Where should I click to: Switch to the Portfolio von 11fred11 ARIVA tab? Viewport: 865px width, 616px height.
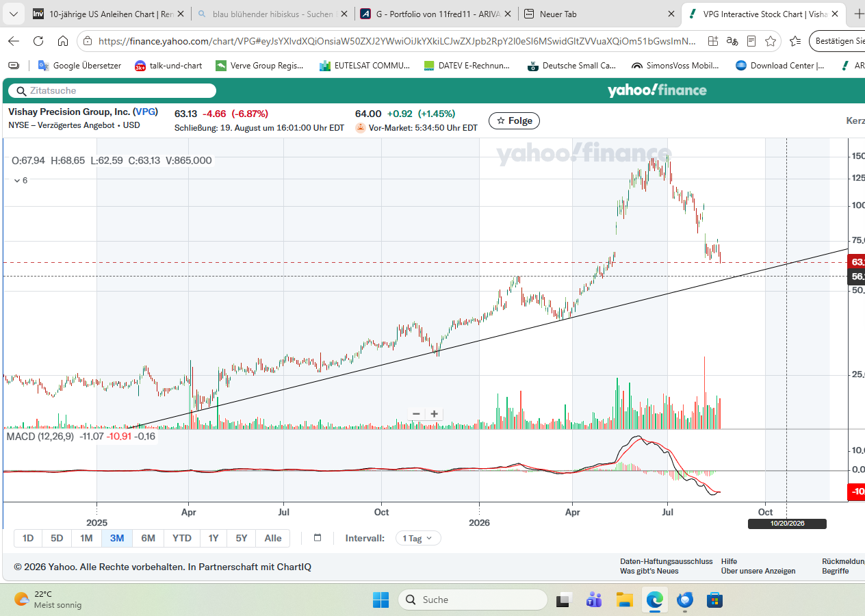pyautogui.click(x=435, y=14)
